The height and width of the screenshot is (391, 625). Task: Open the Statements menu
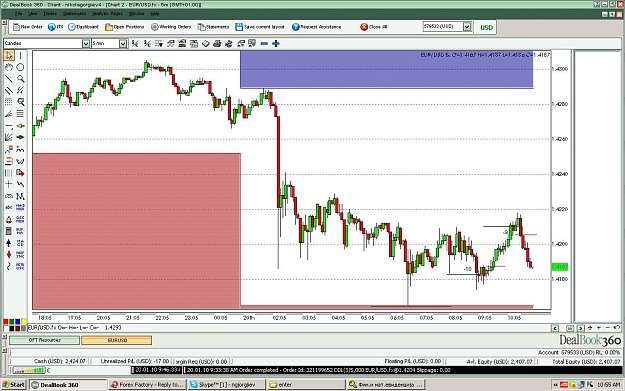(x=74, y=14)
